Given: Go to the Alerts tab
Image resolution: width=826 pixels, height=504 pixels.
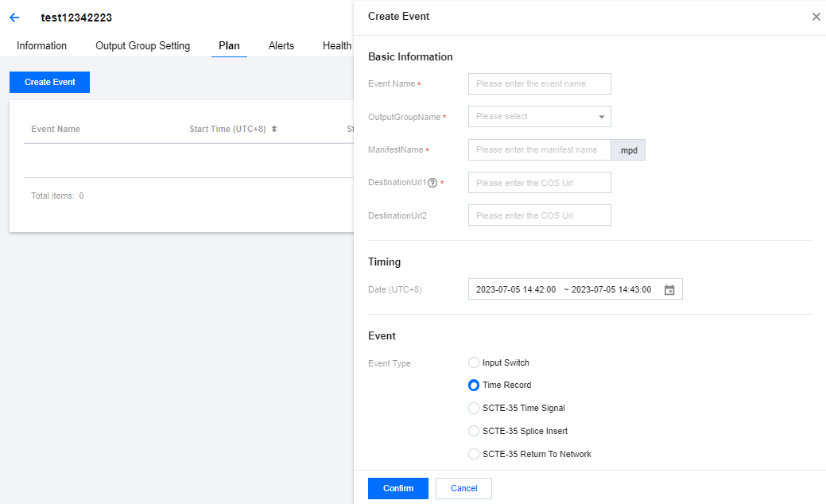Looking at the screenshot, I should click(x=281, y=46).
